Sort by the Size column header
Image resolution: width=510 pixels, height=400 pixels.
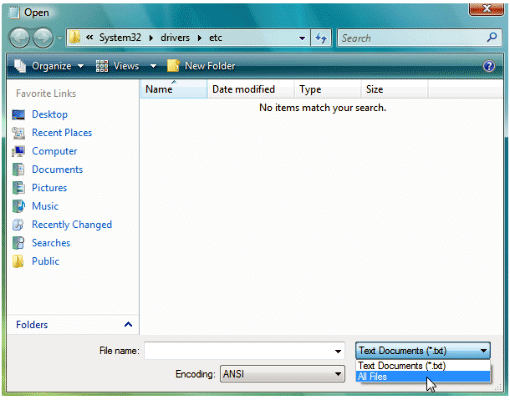click(x=395, y=89)
